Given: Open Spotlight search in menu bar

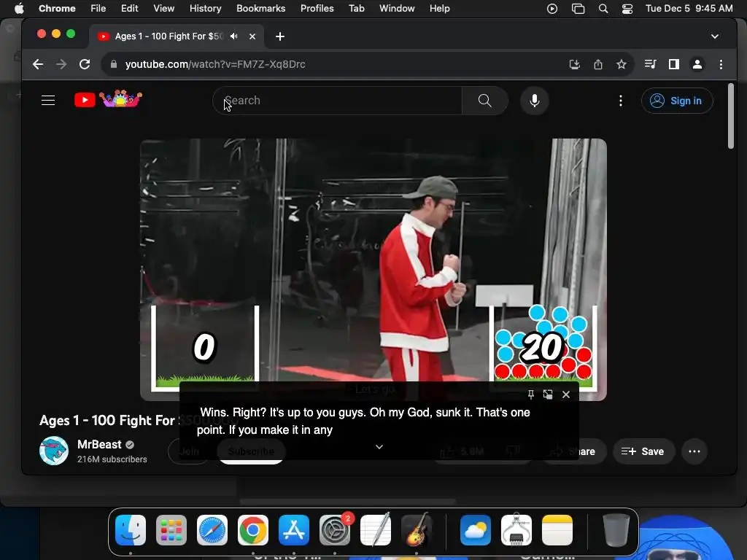Looking at the screenshot, I should click(x=603, y=9).
